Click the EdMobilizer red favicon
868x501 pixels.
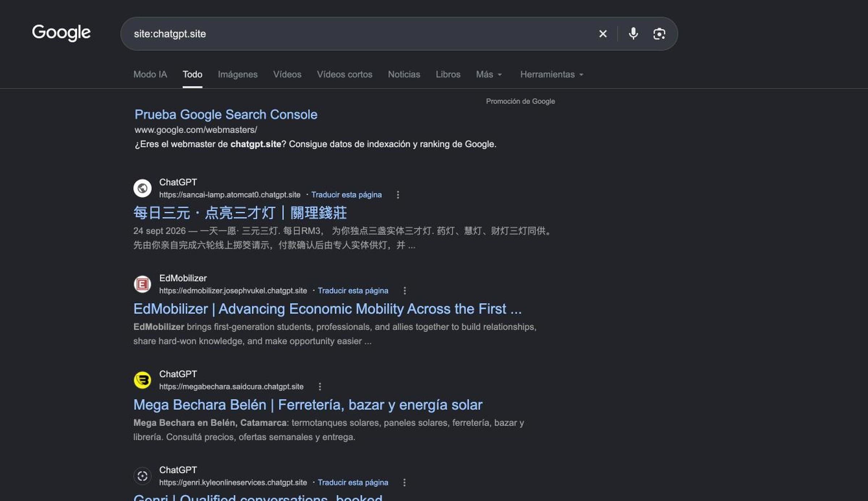coord(142,284)
